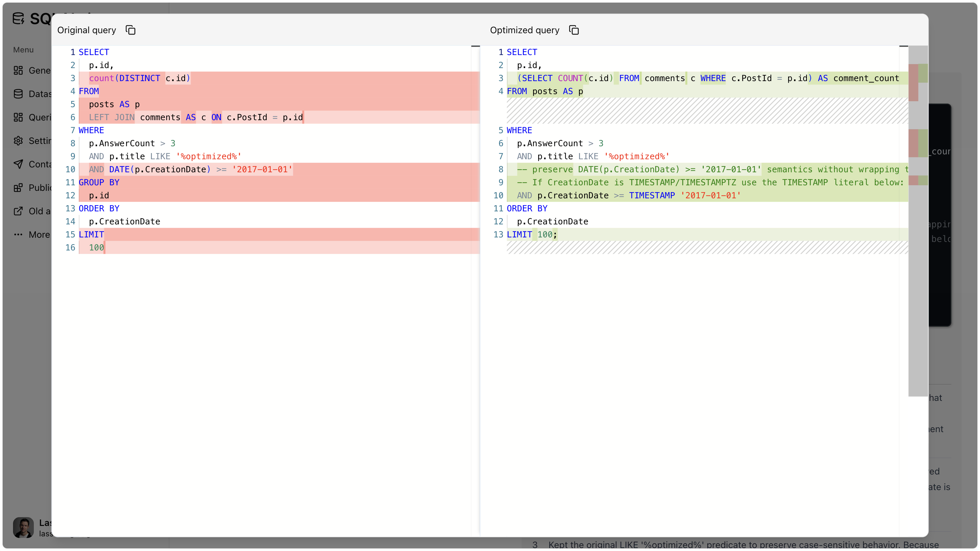Viewport: 980px width, 551px height.
Task: Click the SQL app logo icon top-left
Action: point(18,18)
